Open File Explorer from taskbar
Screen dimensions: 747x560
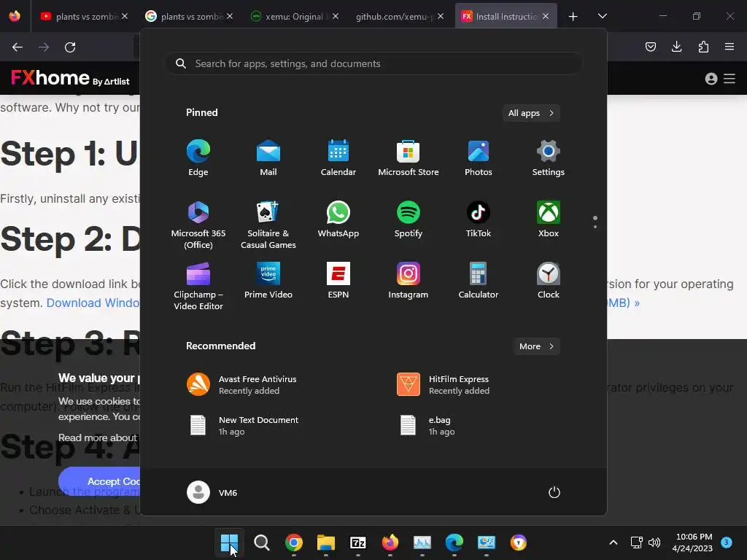point(326,542)
